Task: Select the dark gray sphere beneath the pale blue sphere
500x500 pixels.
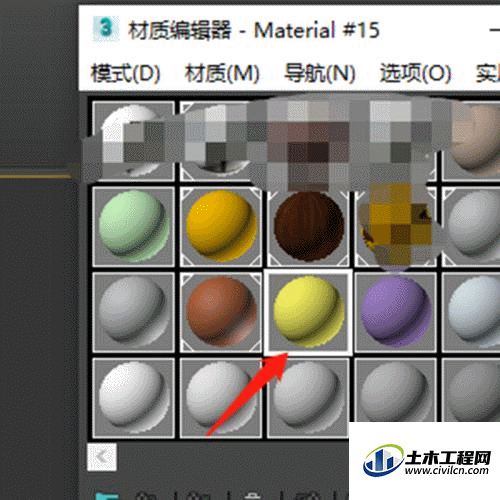Action: point(471,390)
